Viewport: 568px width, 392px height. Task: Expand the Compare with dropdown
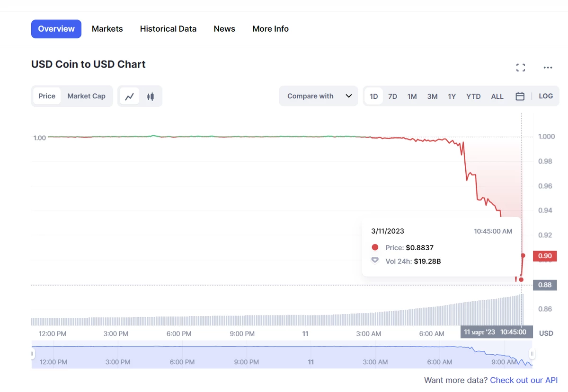pyautogui.click(x=319, y=96)
